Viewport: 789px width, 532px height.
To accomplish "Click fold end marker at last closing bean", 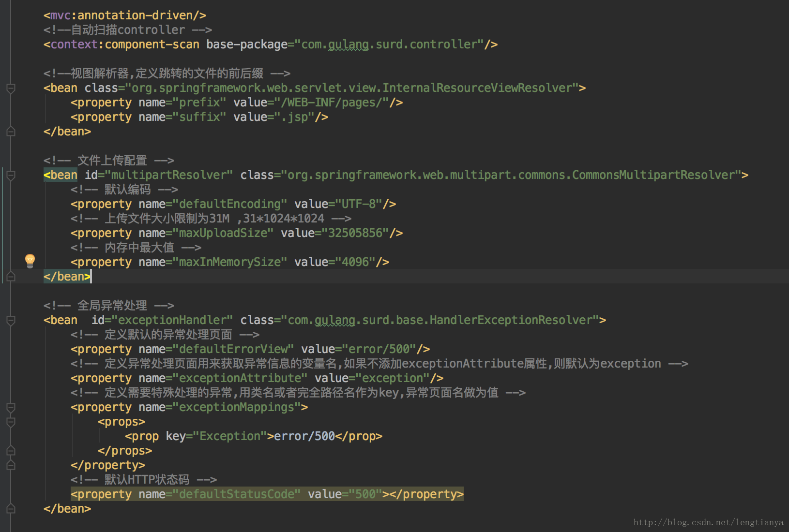I will click(11, 509).
